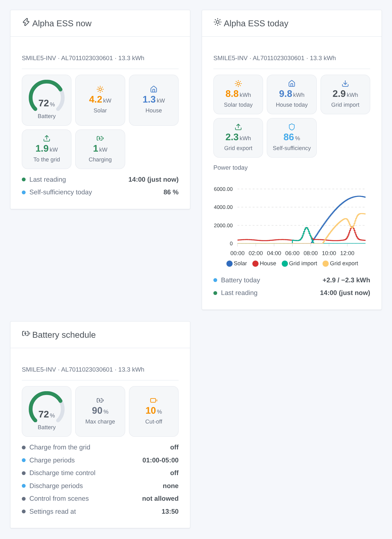
Task: Select the 4.2 kW Solar value
Action: [100, 99]
